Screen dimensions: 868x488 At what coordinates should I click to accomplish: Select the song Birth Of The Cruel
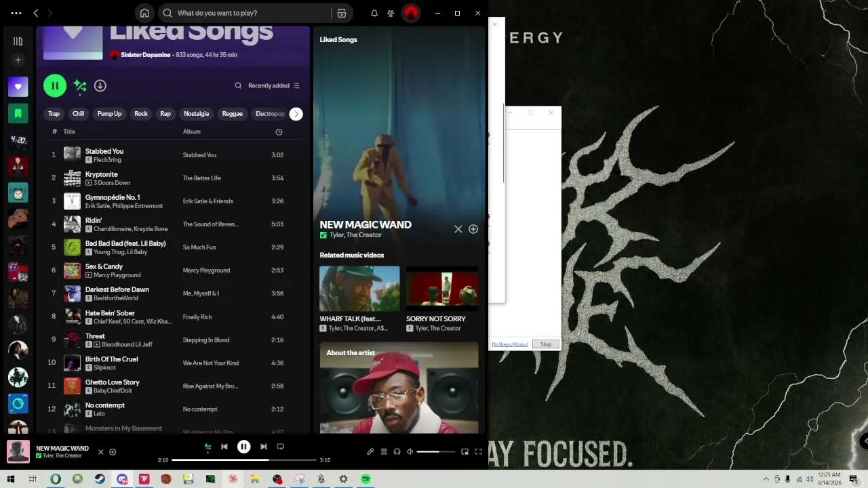tap(173, 363)
